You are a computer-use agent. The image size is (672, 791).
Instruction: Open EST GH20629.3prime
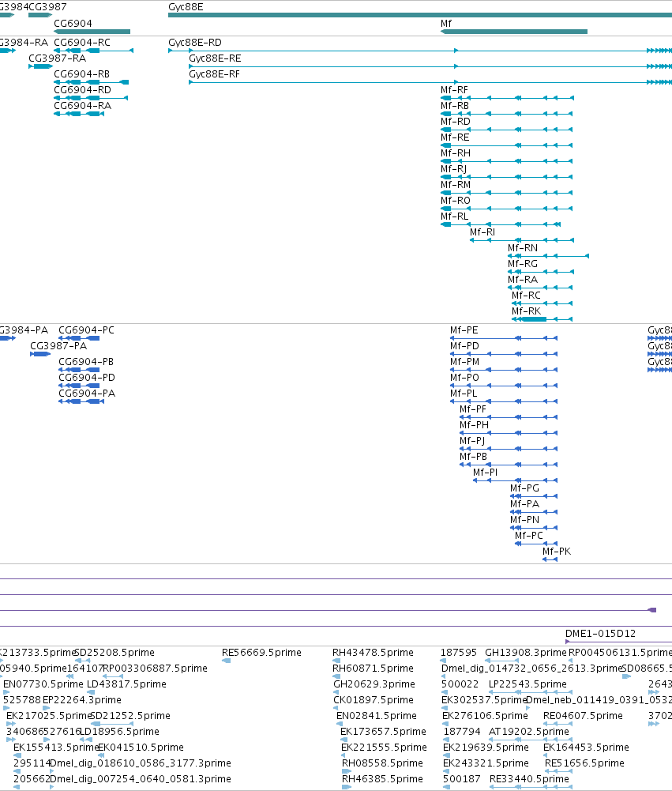(374, 684)
